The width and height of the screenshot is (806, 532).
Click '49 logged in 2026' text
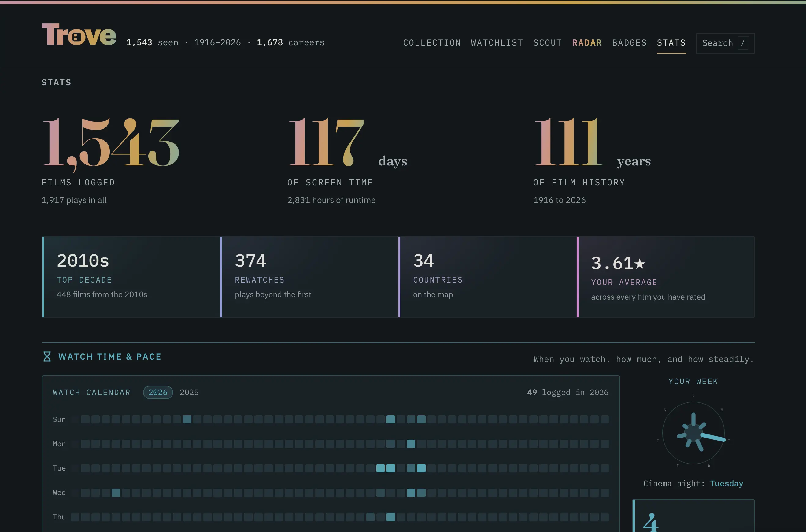click(568, 392)
